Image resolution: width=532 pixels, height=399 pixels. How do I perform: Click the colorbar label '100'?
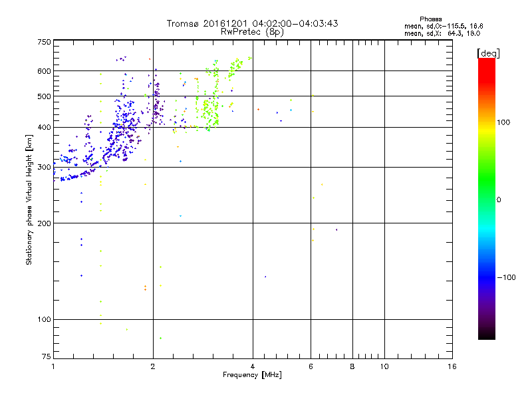click(503, 122)
